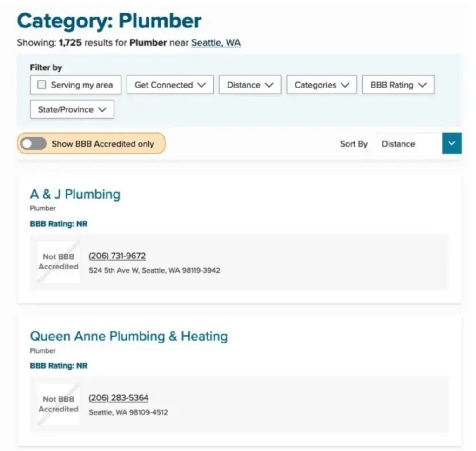Change location via Seattle, WA link

[215, 43]
